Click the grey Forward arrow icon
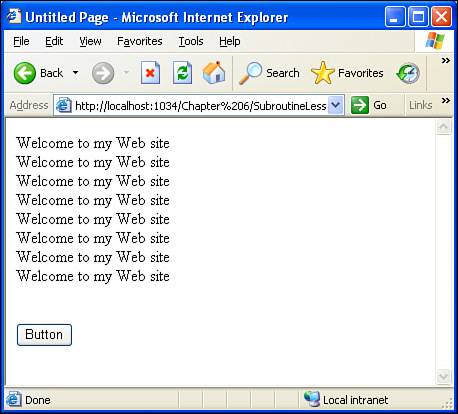458x414 pixels. click(x=103, y=73)
